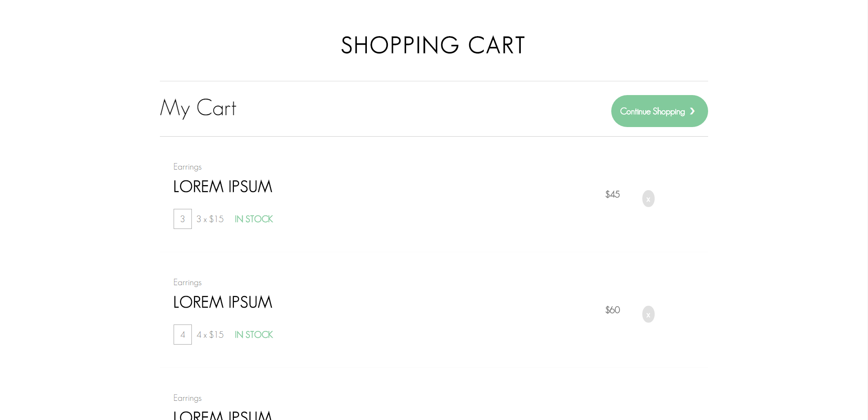868x420 pixels.
Task: Focus the quantity field showing 4
Action: click(x=183, y=335)
